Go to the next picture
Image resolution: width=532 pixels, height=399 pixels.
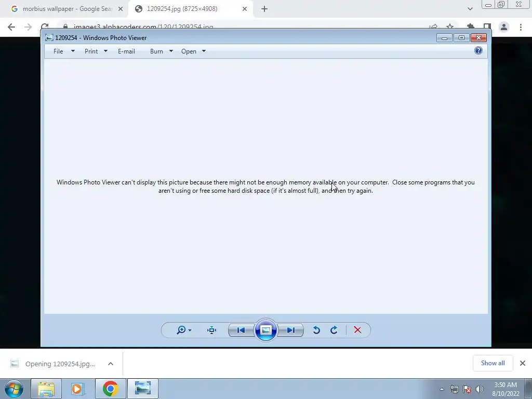[x=290, y=330]
